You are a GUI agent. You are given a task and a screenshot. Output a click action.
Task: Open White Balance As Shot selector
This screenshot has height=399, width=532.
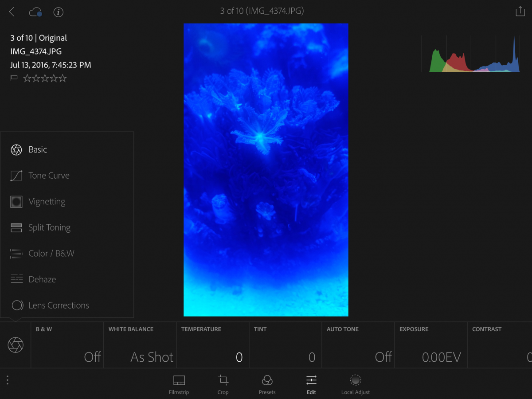click(140, 345)
